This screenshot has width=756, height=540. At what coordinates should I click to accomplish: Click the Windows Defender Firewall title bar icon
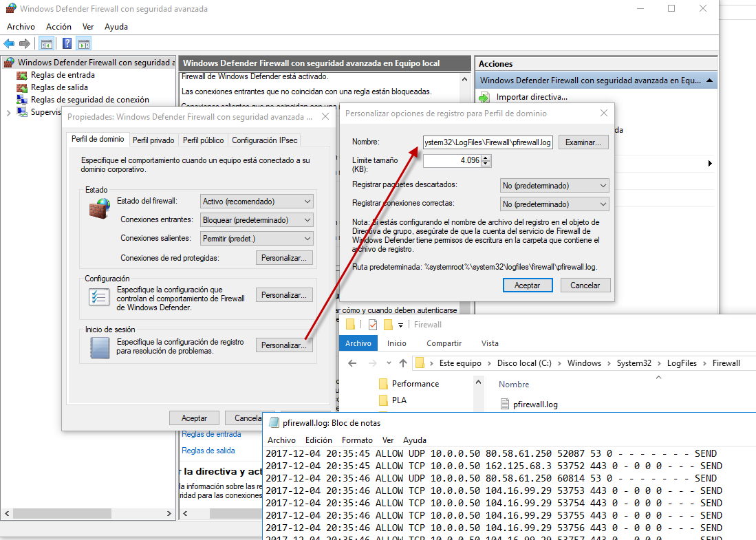pyautogui.click(x=10, y=9)
